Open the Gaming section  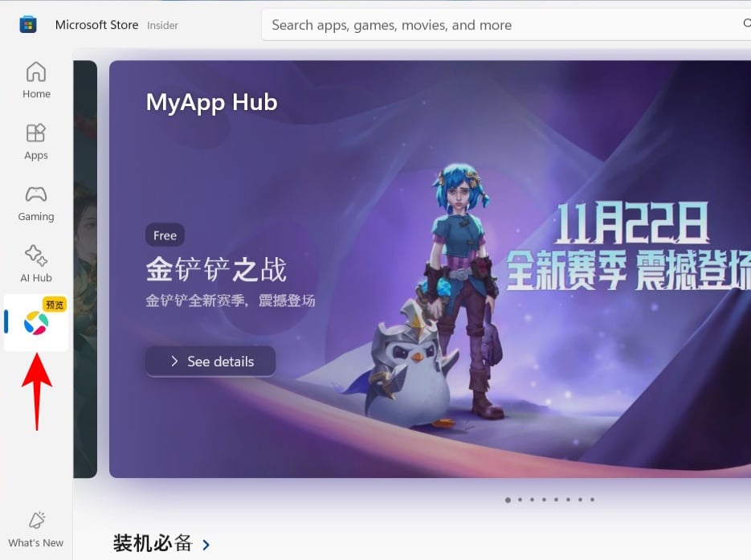coord(36,203)
